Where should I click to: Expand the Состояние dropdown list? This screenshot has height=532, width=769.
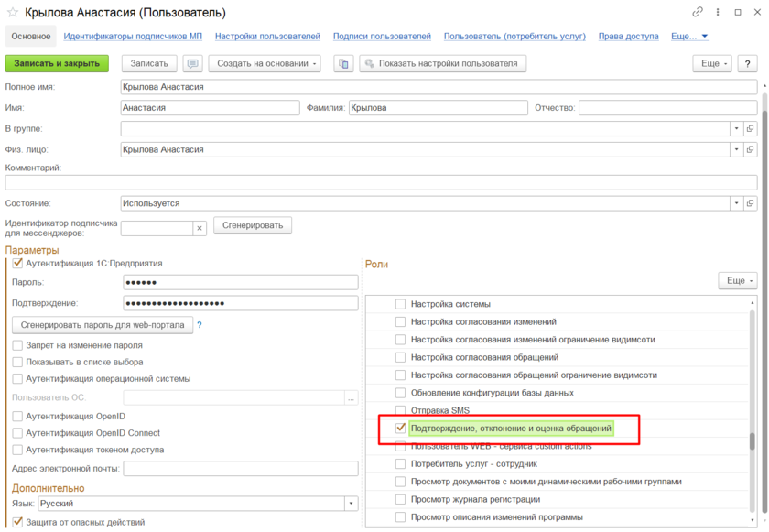735,203
